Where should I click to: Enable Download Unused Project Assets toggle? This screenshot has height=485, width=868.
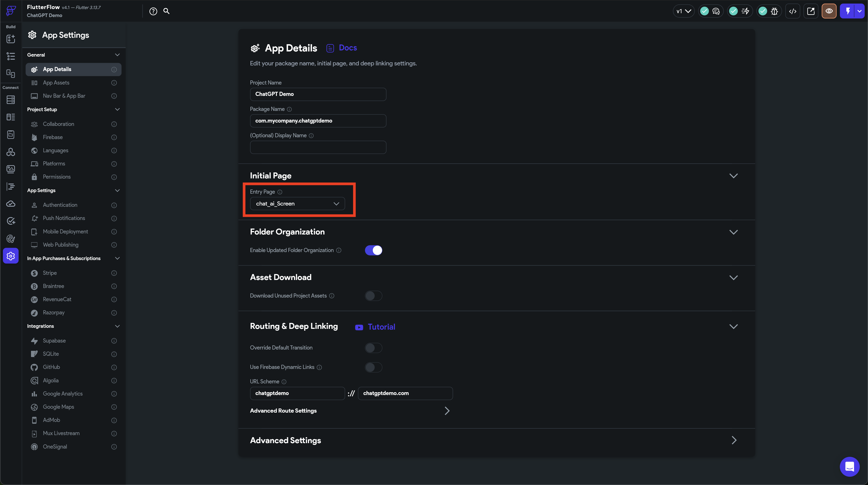point(373,296)
